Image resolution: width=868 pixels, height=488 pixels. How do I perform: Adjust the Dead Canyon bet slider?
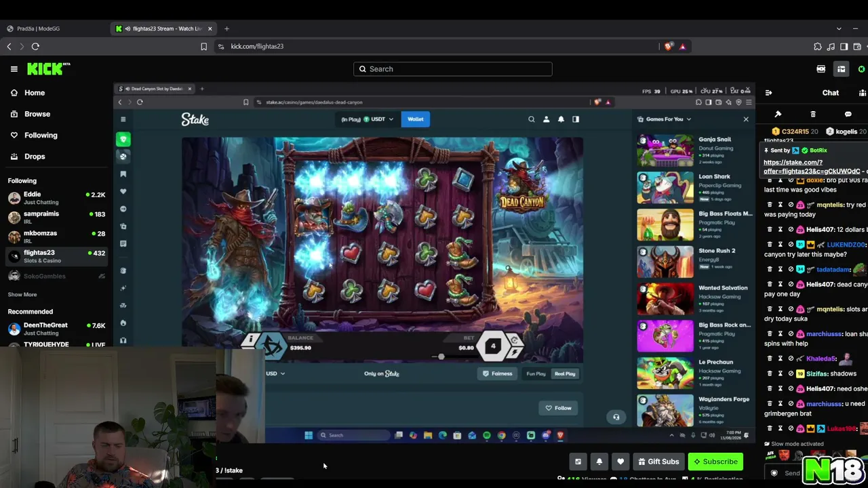(x=441, y=357)
